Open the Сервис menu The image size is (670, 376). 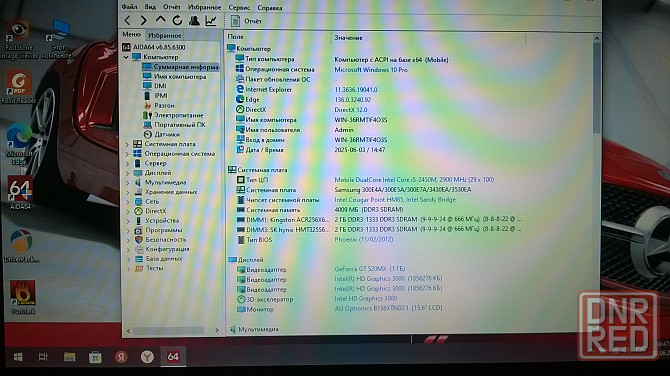239,7
